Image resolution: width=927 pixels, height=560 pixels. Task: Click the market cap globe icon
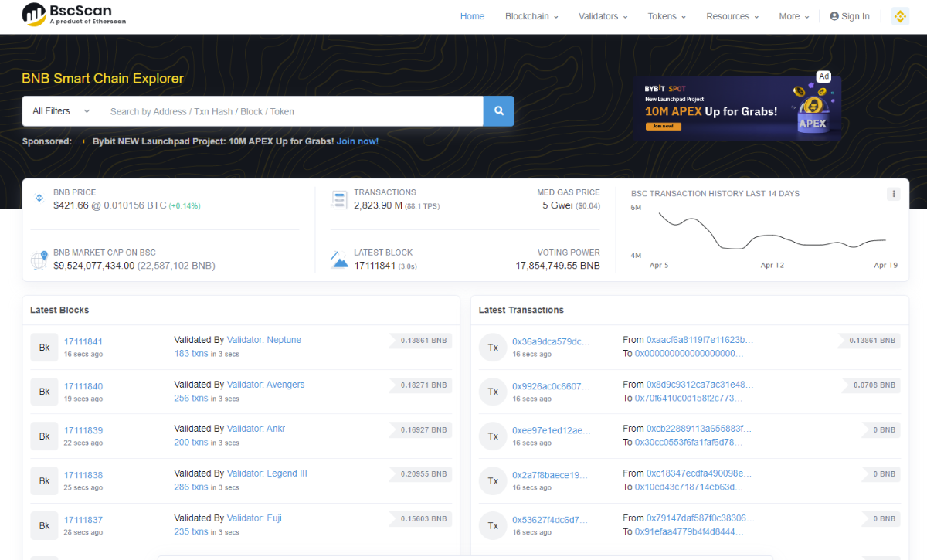[39, 260]
